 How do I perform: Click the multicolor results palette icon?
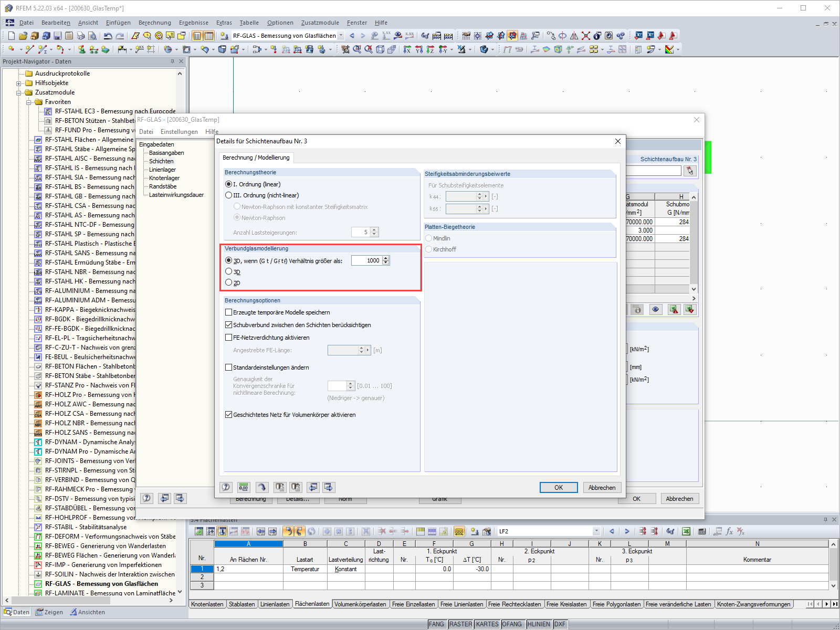point(669,49)
